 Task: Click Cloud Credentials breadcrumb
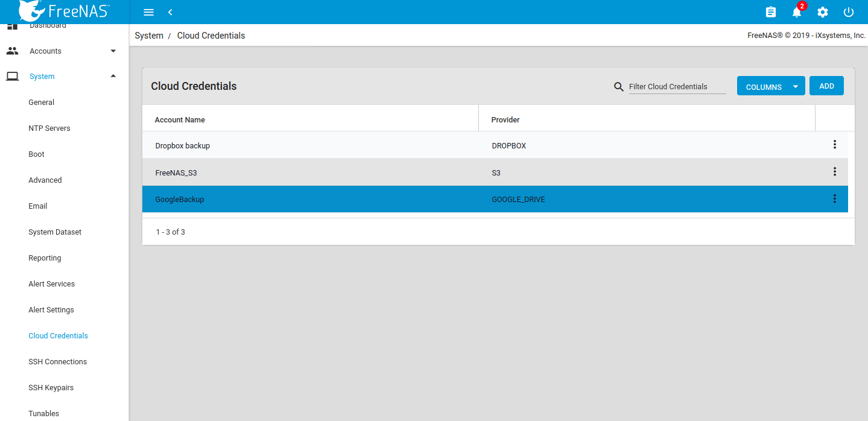coord(211,36)
